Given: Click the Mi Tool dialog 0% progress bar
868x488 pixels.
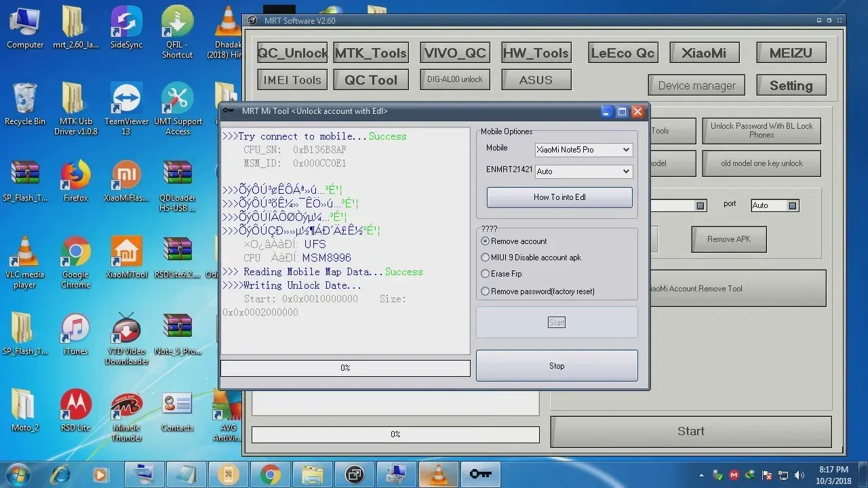Looking at the screenshot, I should click(345, 368).
